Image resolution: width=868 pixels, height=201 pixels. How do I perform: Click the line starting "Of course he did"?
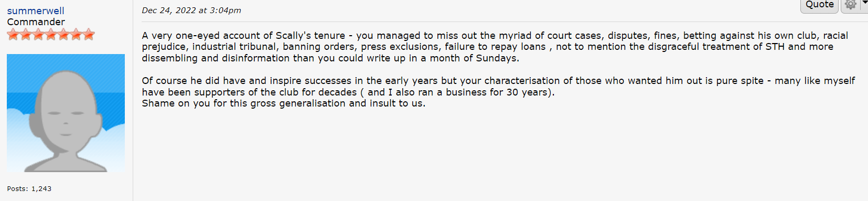click(498, 81)
